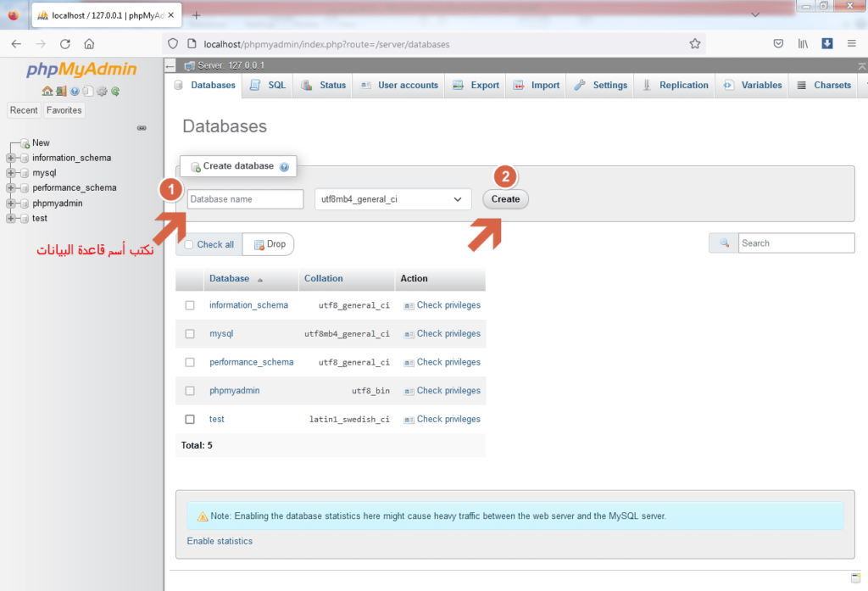Collapse navigation panel arrow beside Server label
868x591 pixels.
pyautogui.click(x=170, y=66)
